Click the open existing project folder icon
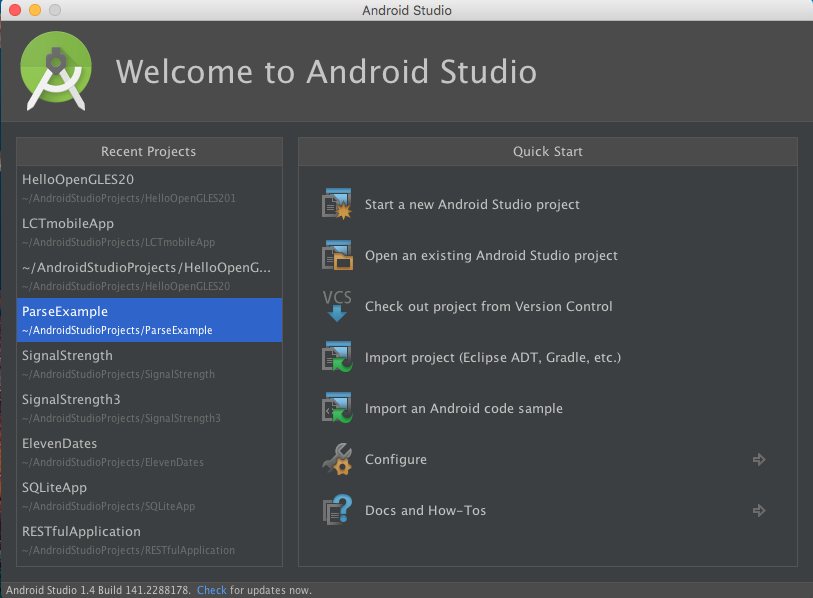 pos(337,255)
